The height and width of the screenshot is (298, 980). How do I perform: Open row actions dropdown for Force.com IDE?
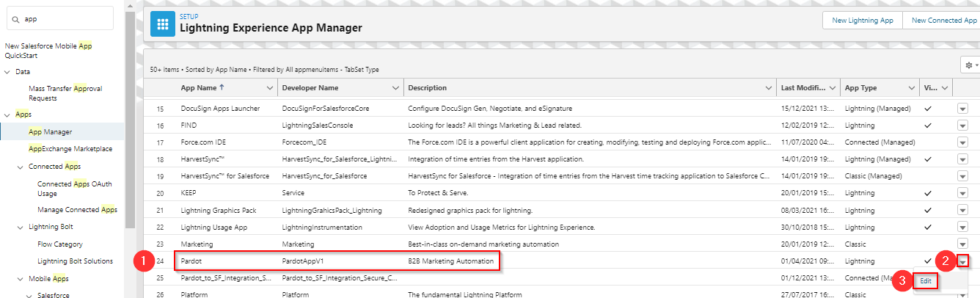pyautogui.click(x=963, y=142)
